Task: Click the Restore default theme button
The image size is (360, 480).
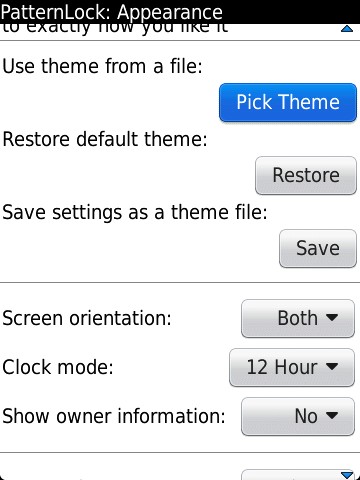Action: 306,175
